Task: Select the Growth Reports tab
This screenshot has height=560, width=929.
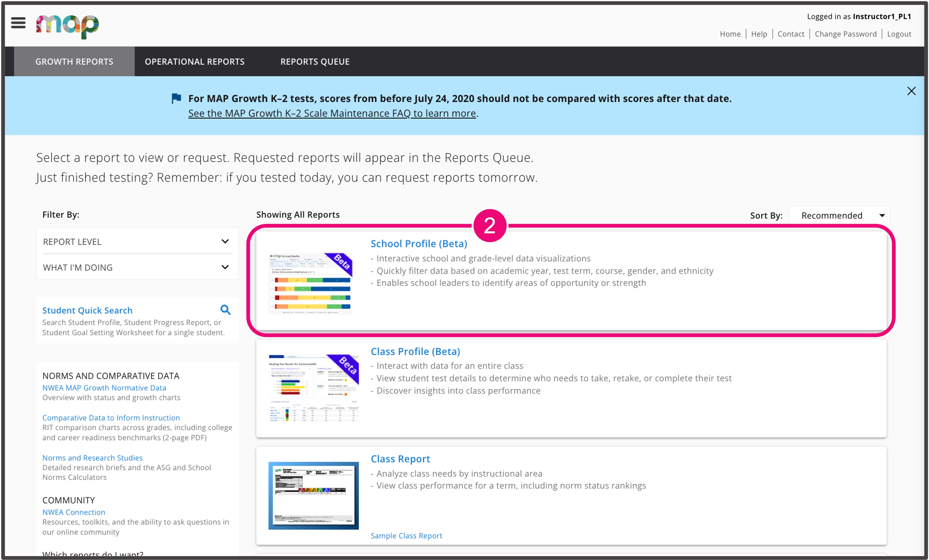Action: click(x=74, y=62)
